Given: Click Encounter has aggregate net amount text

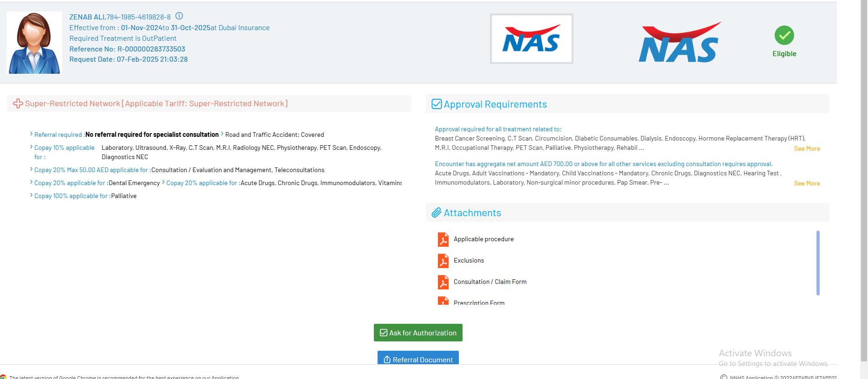Looking at the screenshot, I should pyautogui.click(x=604, y=164).
